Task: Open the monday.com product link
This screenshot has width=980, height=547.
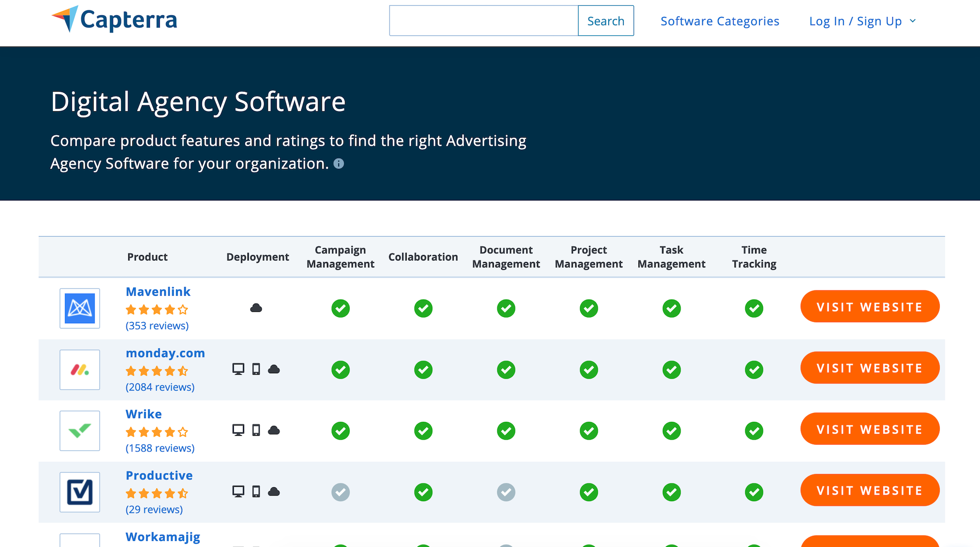Action: pyautogui.click(x=165, y=353)
